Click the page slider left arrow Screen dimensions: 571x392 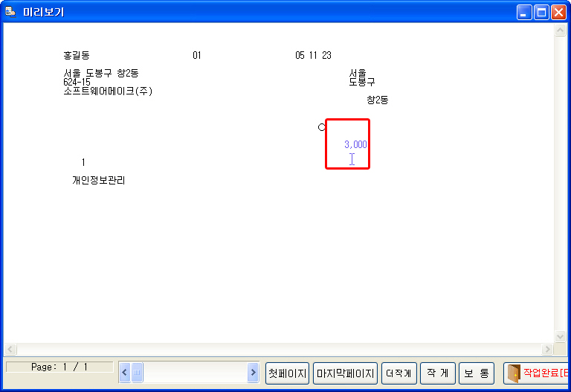tap(125, 373)
